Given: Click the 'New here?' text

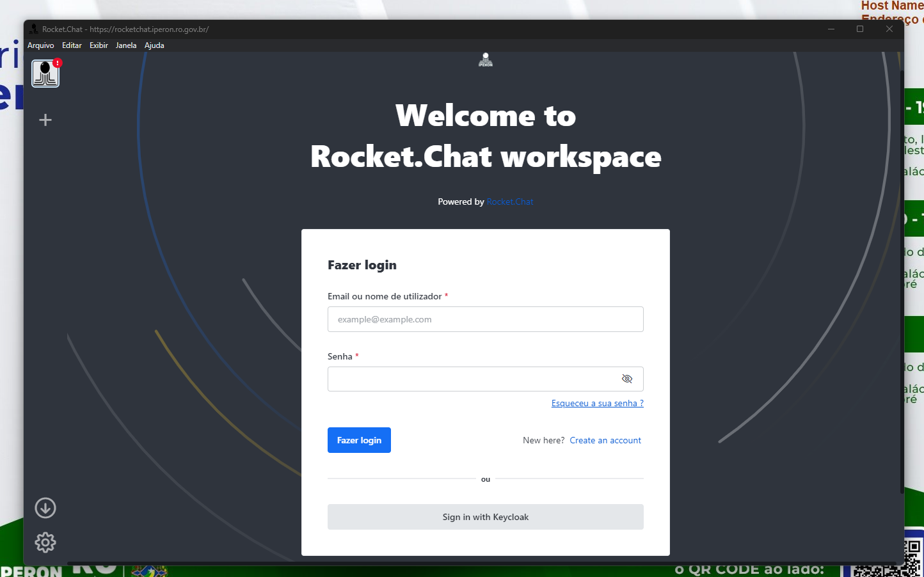Looking at the screenshot, I should click(543, 440).
